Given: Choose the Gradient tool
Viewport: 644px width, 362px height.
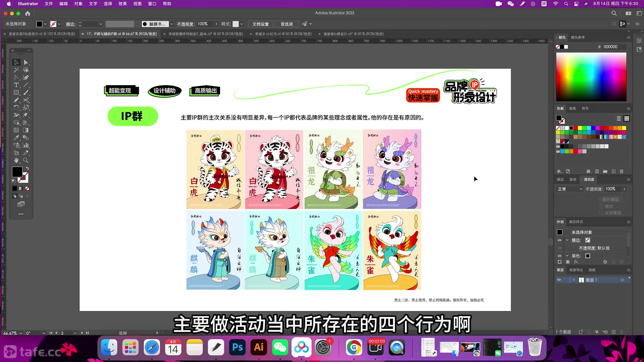Looking at the screenshot, I should 26,130.
